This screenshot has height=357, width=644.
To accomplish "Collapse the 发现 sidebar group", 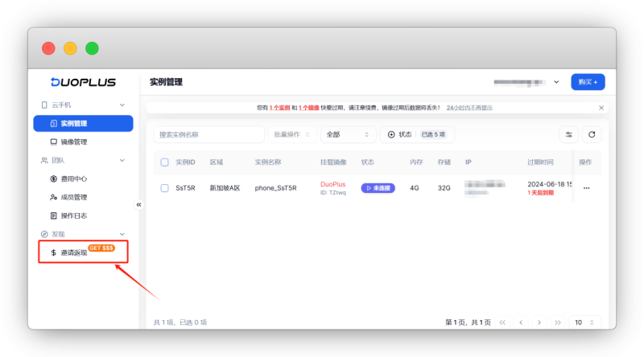I will tap(122, 234).
